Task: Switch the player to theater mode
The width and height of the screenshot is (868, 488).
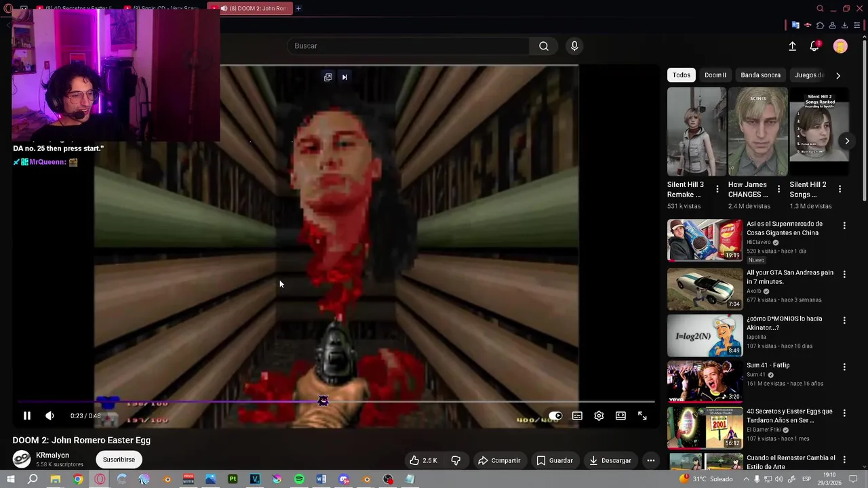Action: coord(620,416)
